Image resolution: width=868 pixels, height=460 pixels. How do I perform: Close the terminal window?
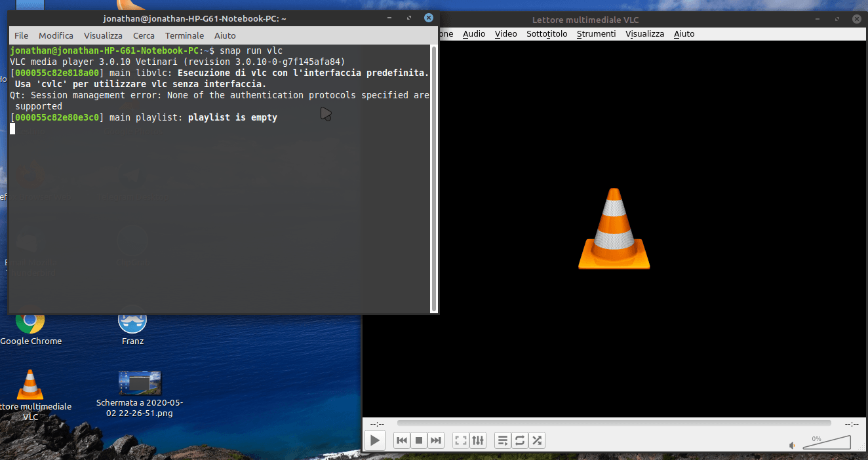point(428,18)
